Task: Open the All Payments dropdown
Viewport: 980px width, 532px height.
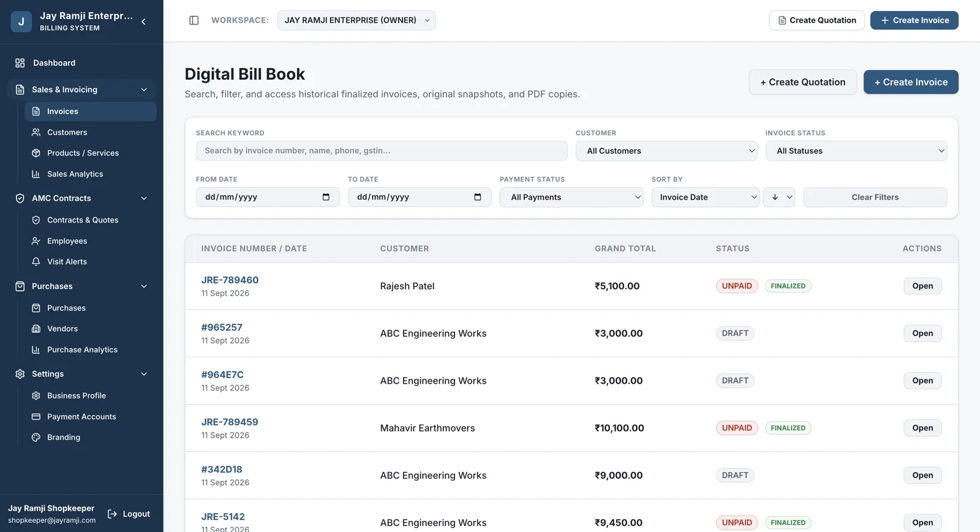Action: (x=571, y=197)
